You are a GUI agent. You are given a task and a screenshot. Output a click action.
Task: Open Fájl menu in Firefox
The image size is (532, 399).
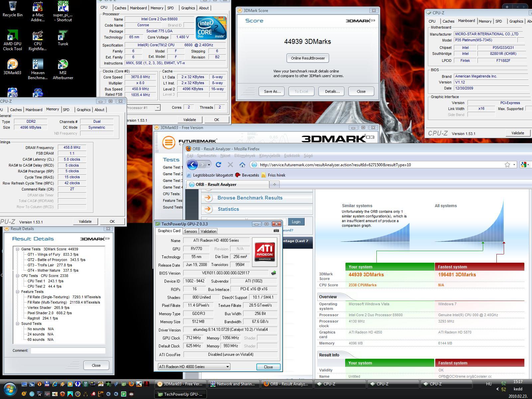click(x=190, y=156)
